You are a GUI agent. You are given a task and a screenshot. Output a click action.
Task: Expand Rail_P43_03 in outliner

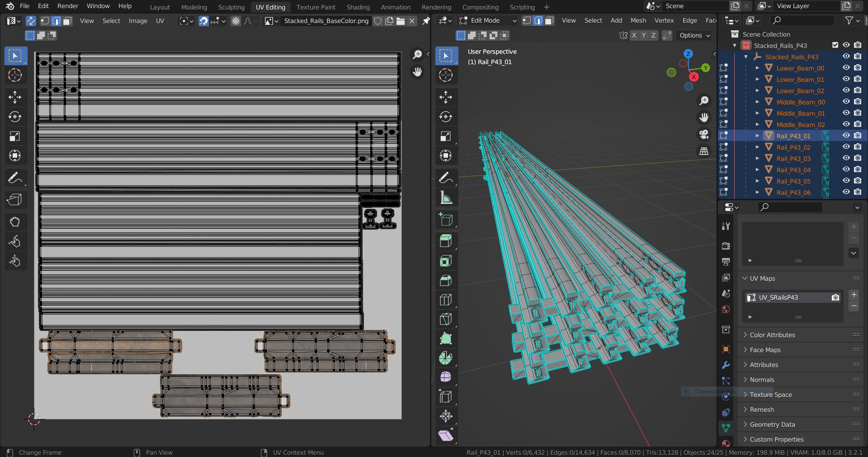(x=757, y=158)
